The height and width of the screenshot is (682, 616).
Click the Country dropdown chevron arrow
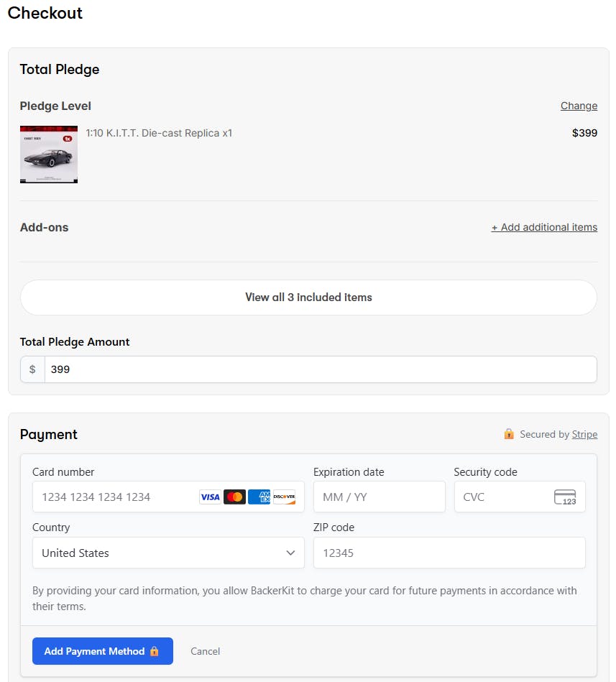[290, 553]
